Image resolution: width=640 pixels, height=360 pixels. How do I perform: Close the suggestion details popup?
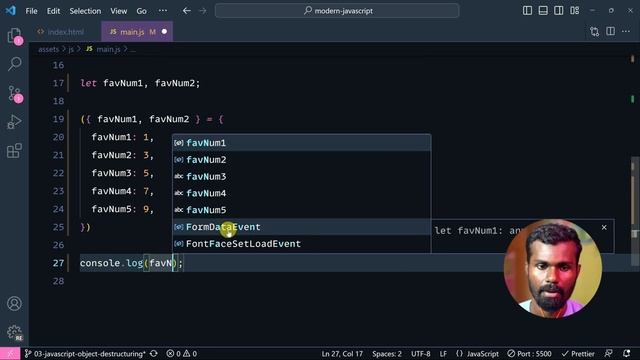pos(604,227)
